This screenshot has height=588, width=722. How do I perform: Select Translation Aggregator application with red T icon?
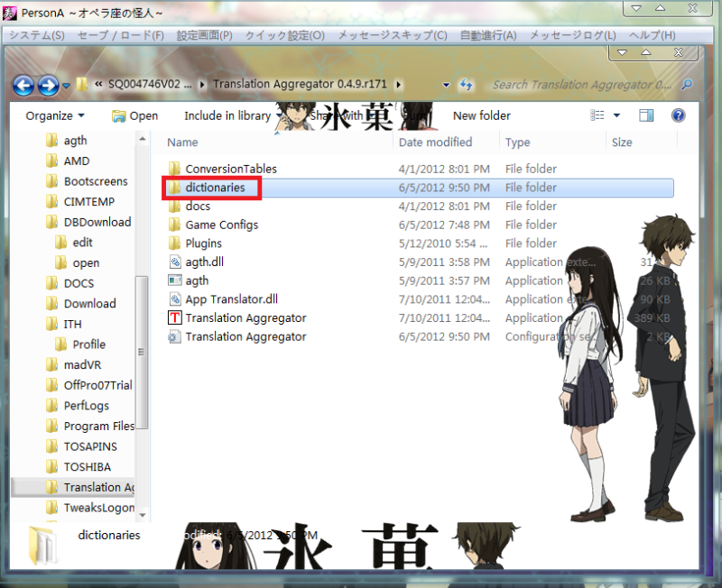[x=245, y=318]
